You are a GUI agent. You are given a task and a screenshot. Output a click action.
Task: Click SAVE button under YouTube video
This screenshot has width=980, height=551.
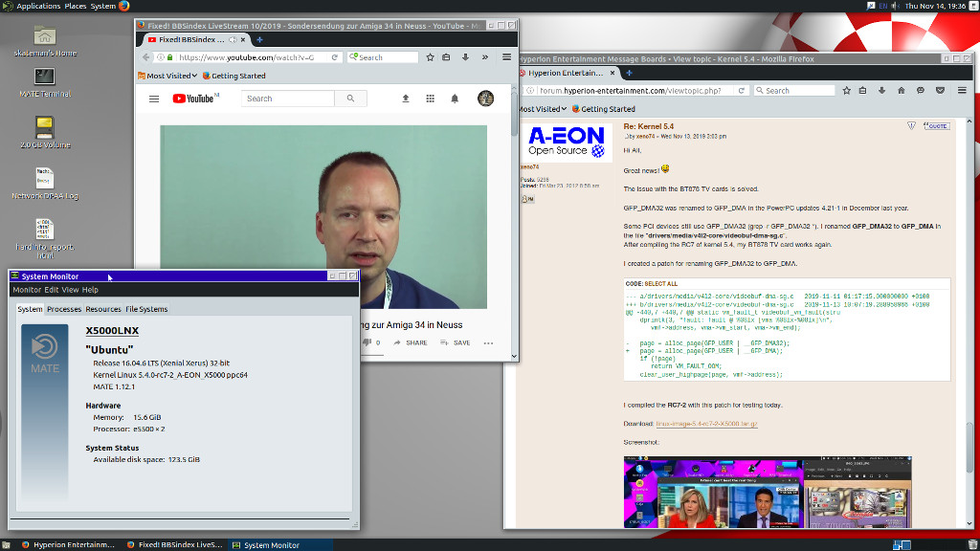click(456, 342)
